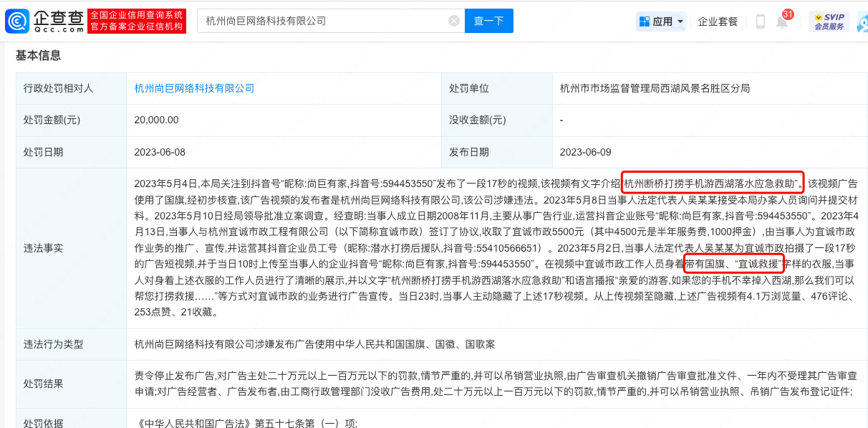Select 《中华人民共和国广告法》第五十七条 text

(245, 423)
